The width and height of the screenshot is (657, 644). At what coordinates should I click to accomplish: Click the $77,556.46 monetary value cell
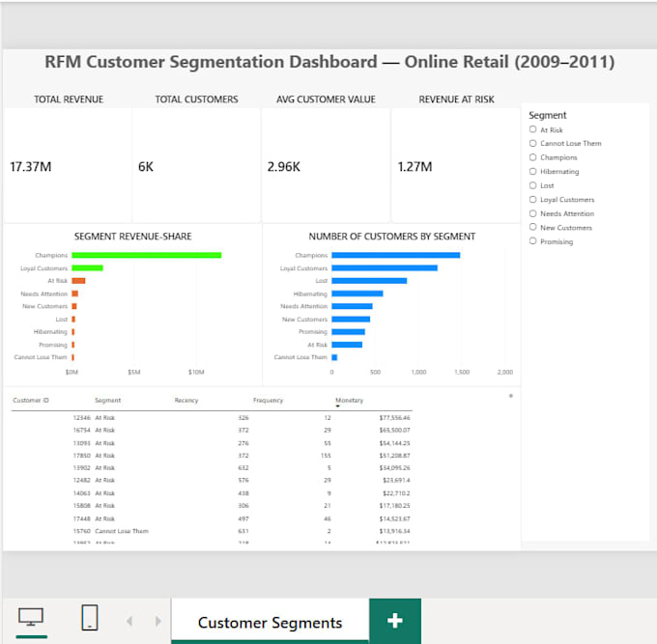395,417
